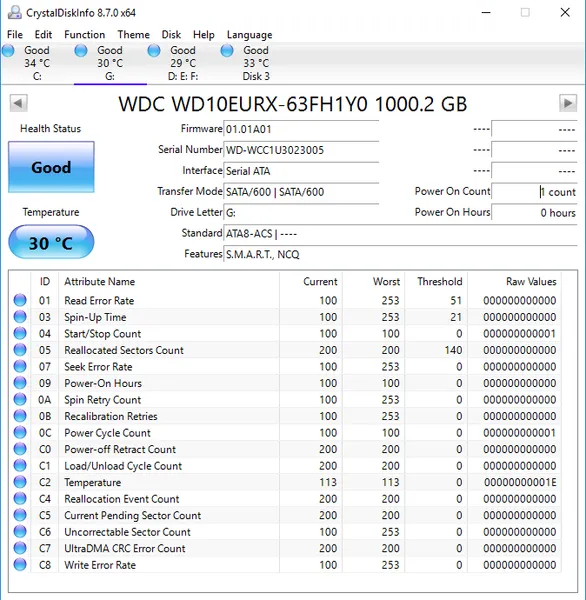Viewport: 586px width, 600px height.
Task: Open the Language menu
Action: pos(249,35)
